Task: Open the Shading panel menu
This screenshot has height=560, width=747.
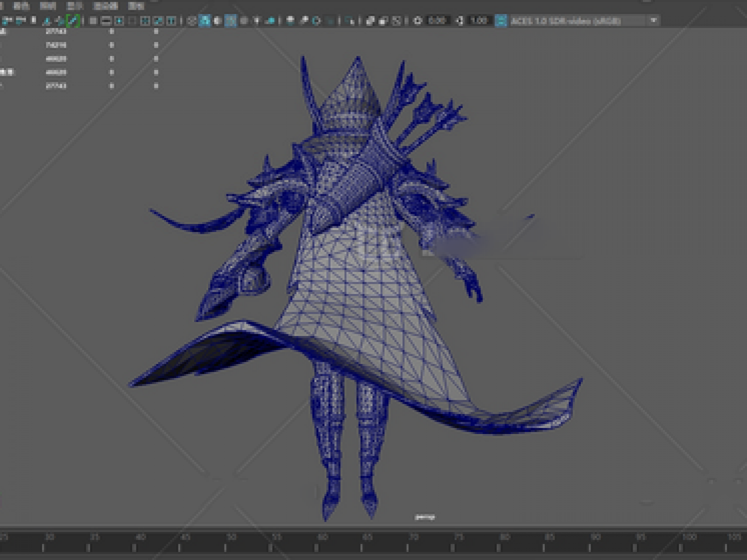Action: coord(21,6)
